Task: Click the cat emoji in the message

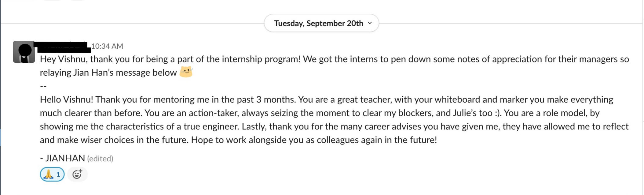Action: tap(186, 72)
